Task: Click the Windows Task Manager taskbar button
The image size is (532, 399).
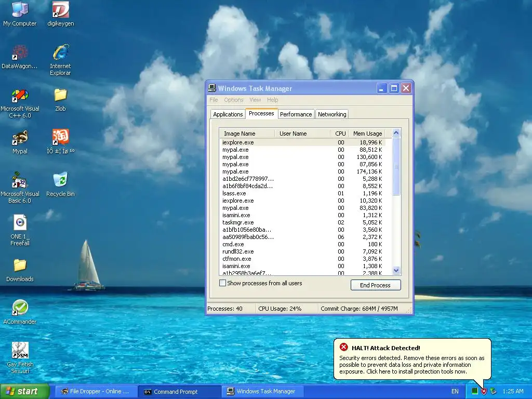Action: coord(263,391)
